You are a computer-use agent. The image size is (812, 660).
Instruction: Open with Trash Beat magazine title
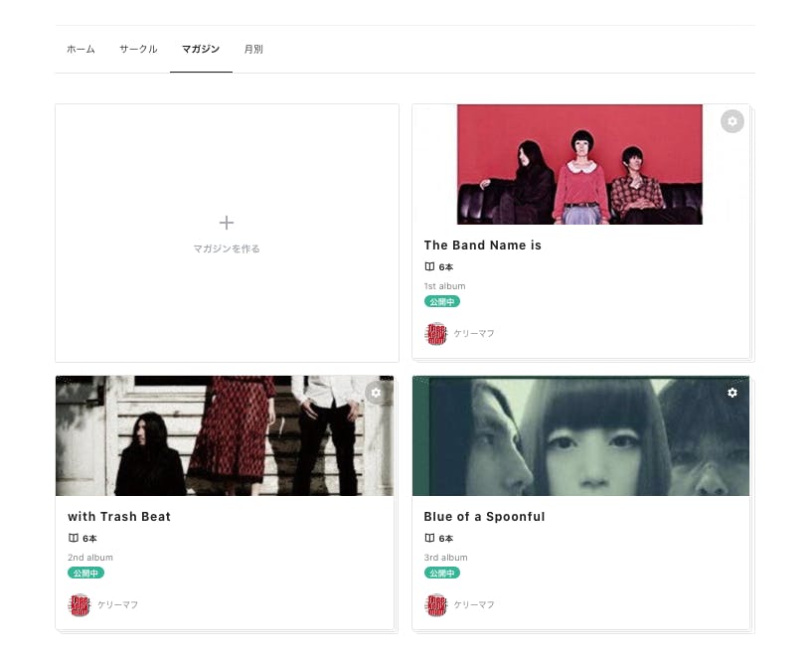(119, 517)
